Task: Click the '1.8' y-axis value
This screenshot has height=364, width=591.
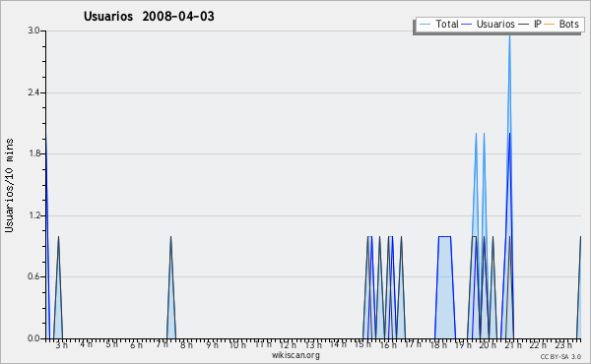Action: click(33, 153)
